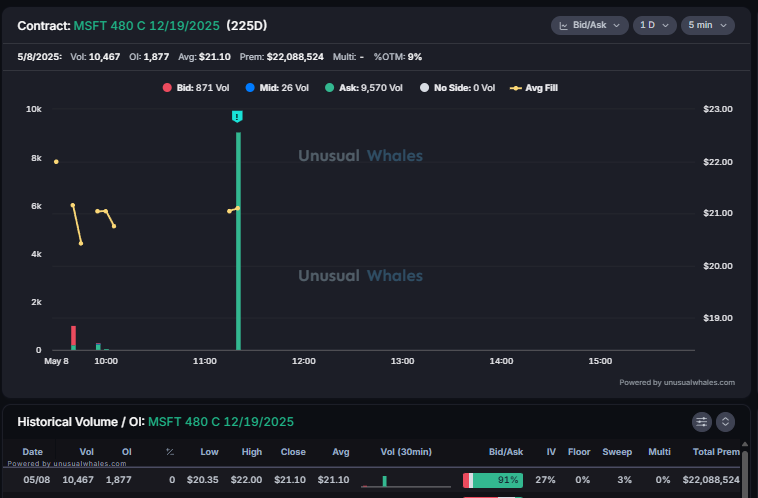758x498 pixels.
Task: Click the chart icon in Bid/Ask selector
Action: (x=563, y=26)
